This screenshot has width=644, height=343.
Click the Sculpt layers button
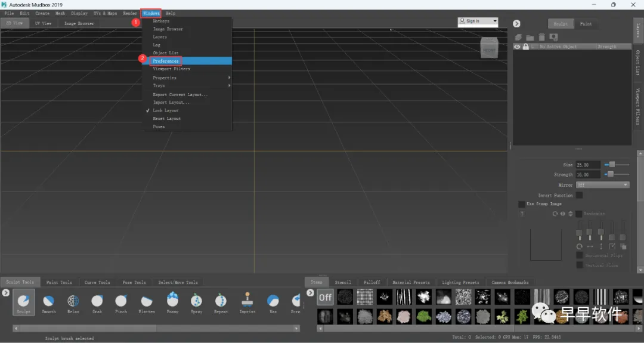tap(561, 24)
